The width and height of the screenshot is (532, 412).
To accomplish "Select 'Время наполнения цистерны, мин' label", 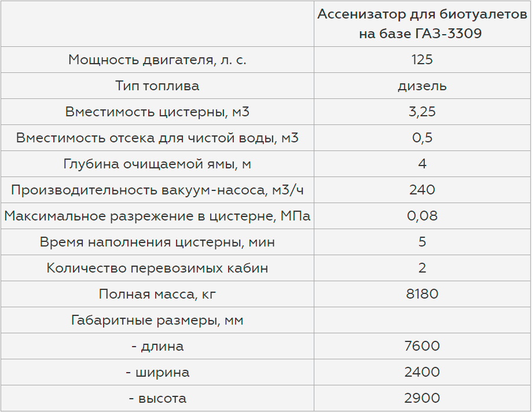I will click(x=157, y=242).
